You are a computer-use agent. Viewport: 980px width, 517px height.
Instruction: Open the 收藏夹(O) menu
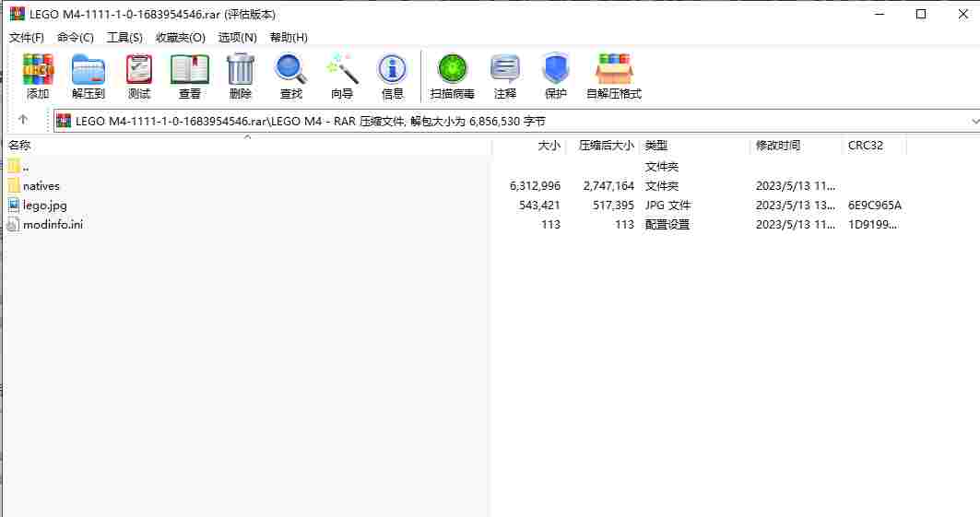click(x=180, y=38)
